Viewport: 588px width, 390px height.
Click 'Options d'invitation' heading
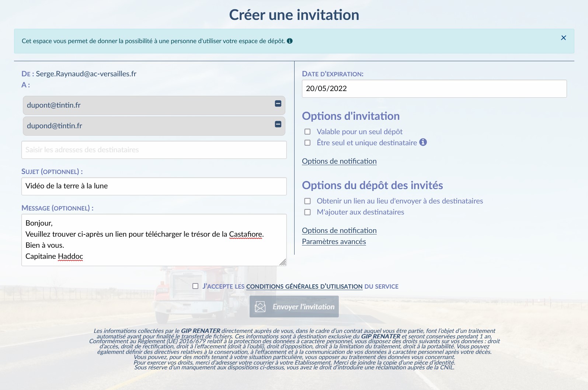[x=351, y=116]
